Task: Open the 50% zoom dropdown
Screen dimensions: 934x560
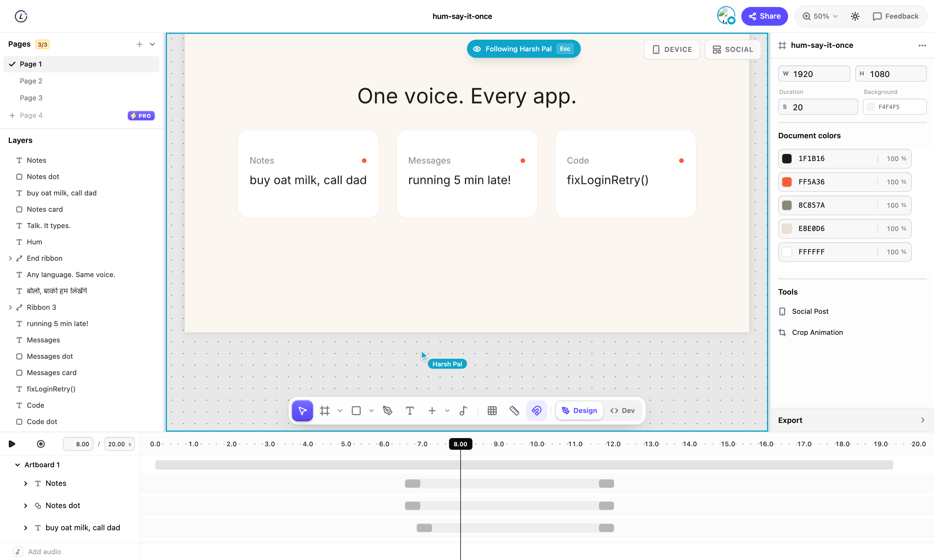Action: tap(820, 16)
